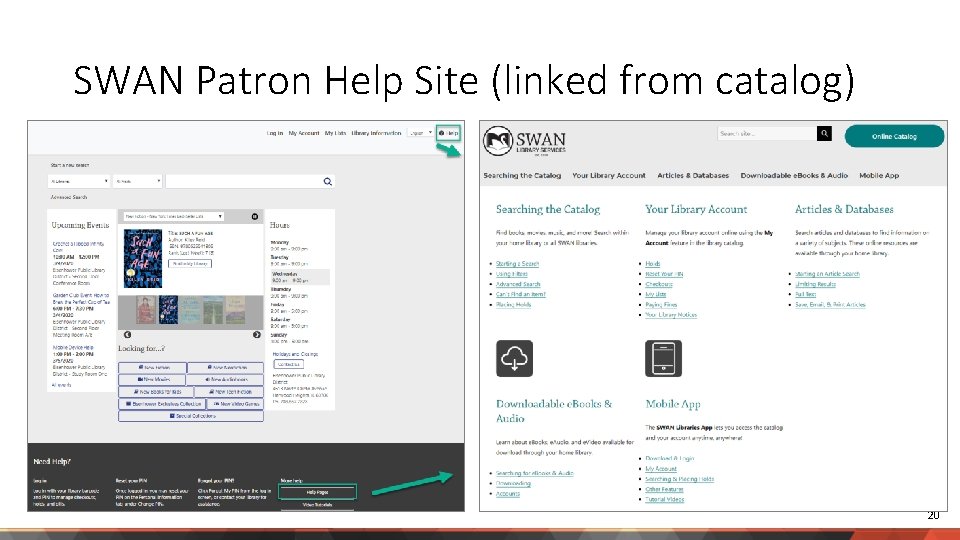Screen dimensions: 960x540
Task: Click the Using Filters link
Action: tap(512, 274)
